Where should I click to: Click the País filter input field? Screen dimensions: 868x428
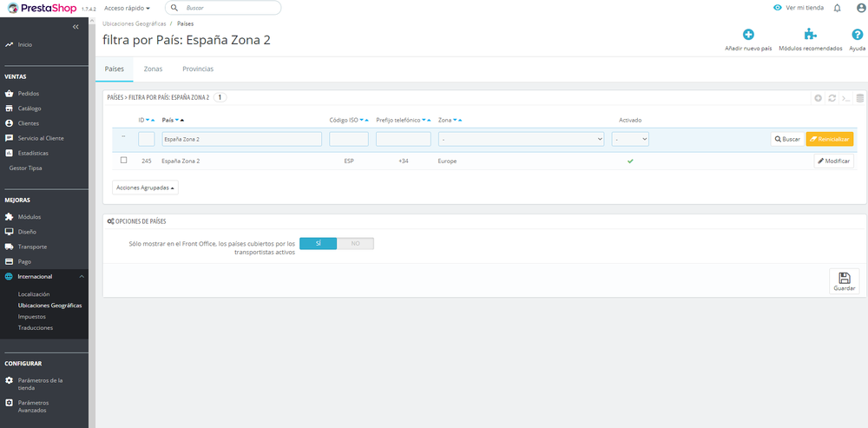tap(241, 140)
